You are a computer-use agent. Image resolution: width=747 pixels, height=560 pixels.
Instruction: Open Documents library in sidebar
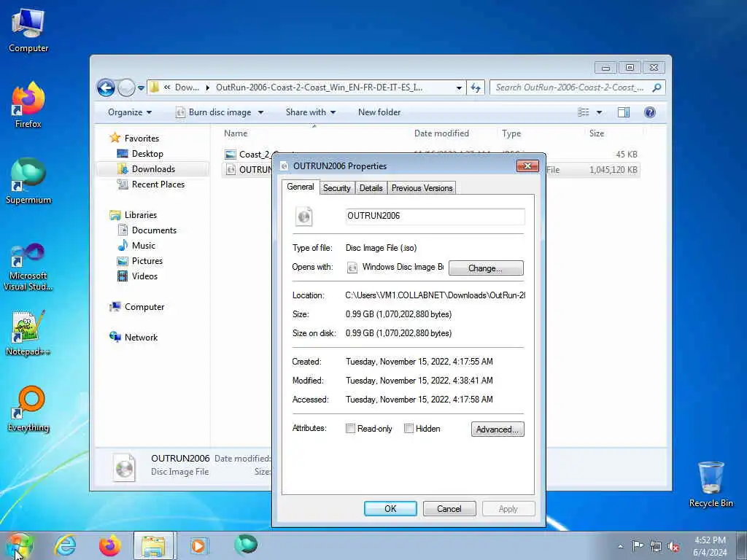tap(154, 230)
